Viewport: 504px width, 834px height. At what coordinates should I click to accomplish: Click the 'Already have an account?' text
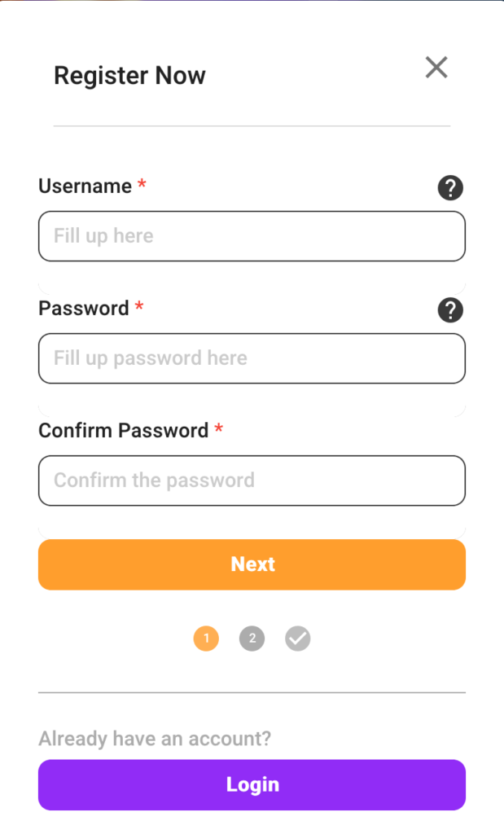(153, 739)
